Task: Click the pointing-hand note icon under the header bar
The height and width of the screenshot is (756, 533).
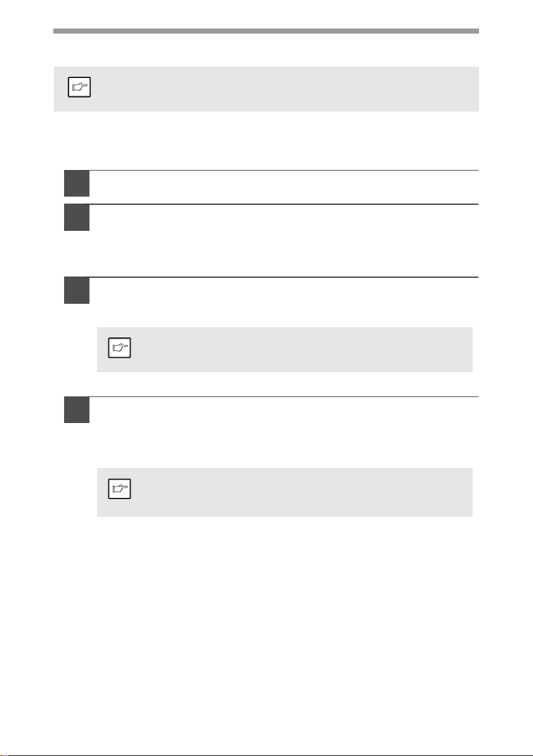Action: pyautogui.click(x=79, y=88)
